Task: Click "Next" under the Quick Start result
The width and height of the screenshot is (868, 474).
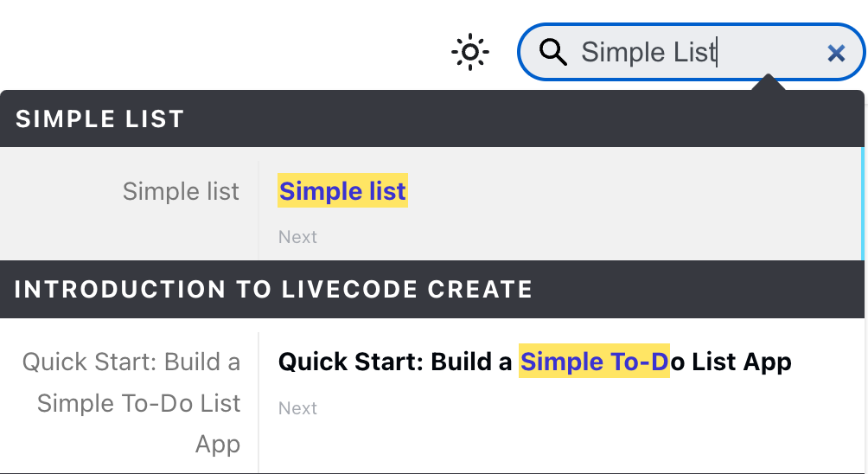Action: click(297, 408)
